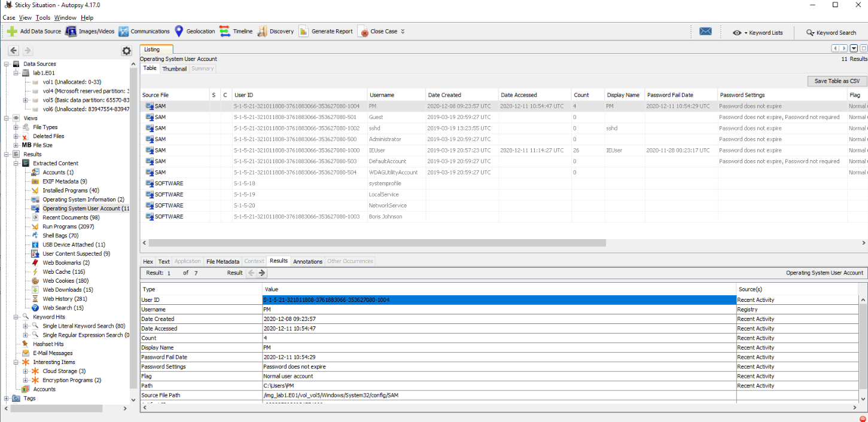Viewport: 868px width, 422px height.
Task: Select Encryption Programs (2) tree item
Action: (x=72, y=380)
